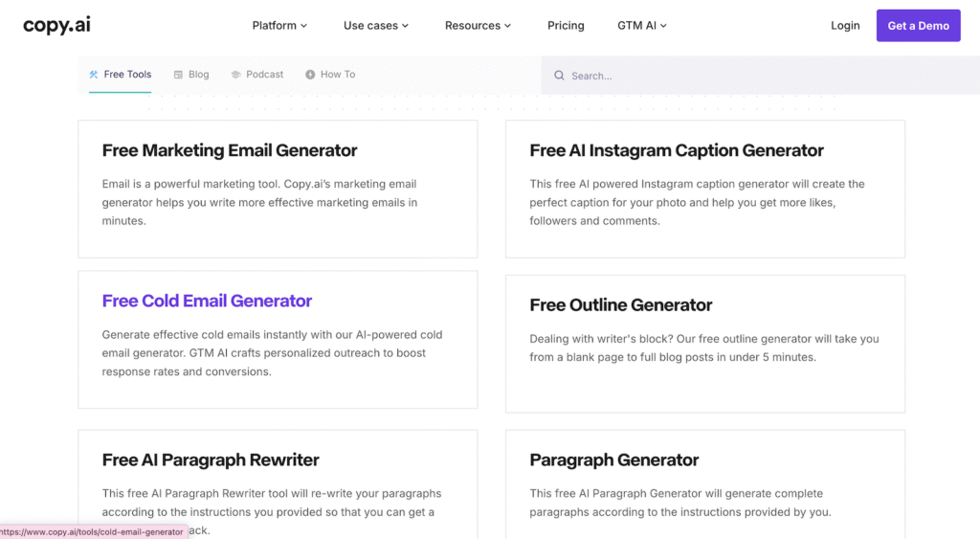Open Free Cold Email Generator tool
Screen dimensions: 980x539
pyautogui.click(x=207, y=301)
